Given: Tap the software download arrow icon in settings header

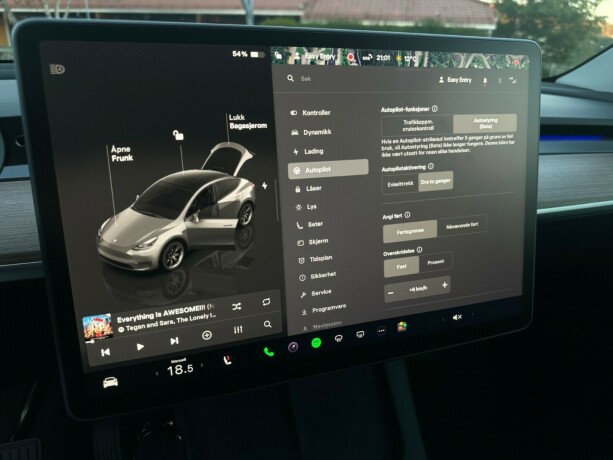Looking at the screenshot, I should [485, 81].
